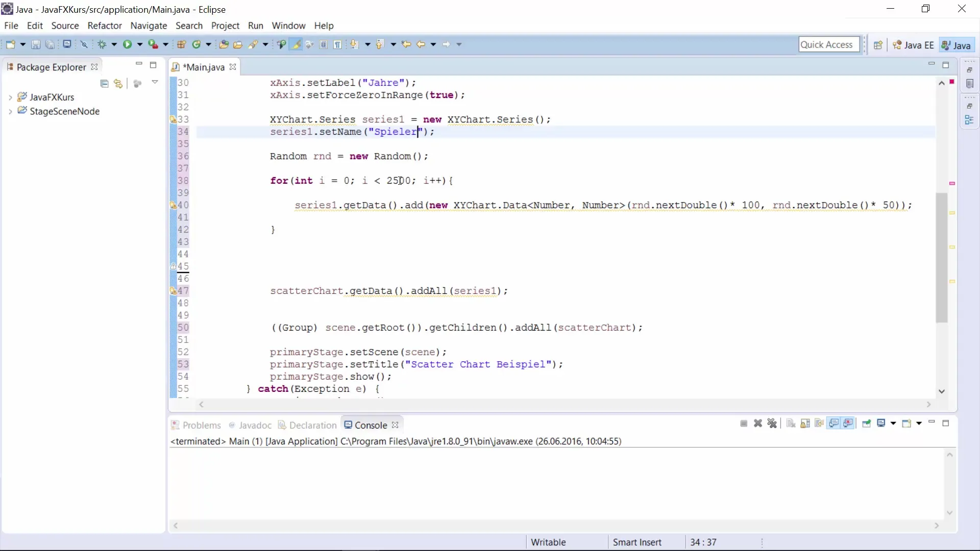Click the editor scroll down arrow
980x551 pixels.
click(942, 391)
